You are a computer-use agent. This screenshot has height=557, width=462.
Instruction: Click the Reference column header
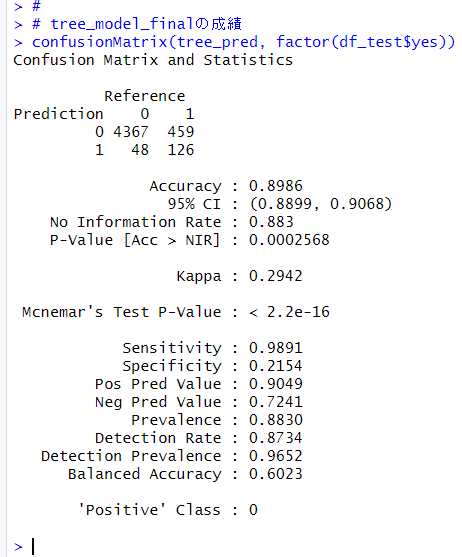pyautogui.click(x=145, y=96)
